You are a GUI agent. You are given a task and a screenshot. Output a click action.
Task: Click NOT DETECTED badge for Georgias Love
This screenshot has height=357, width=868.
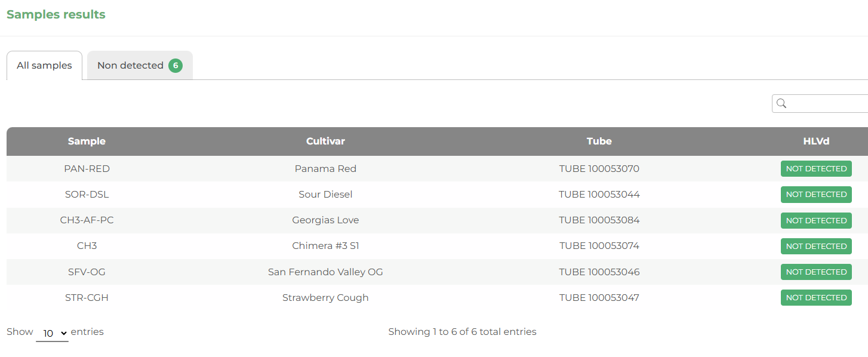(x=816, y=220)
